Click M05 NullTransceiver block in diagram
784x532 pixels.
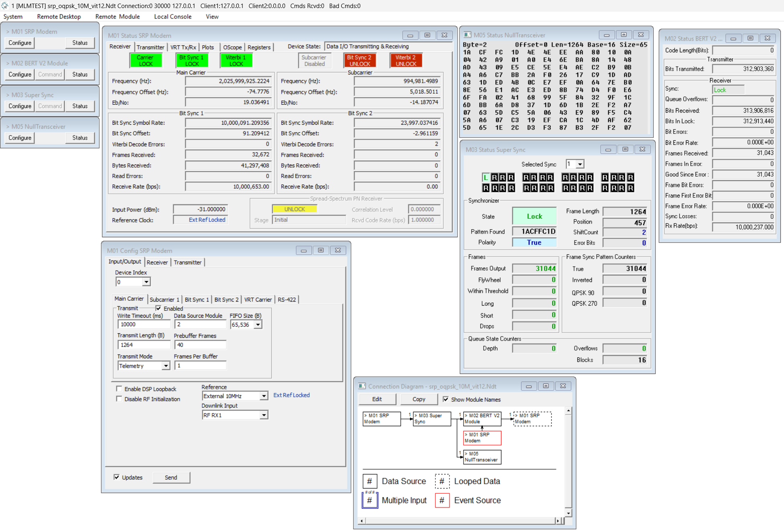(482, 457)
